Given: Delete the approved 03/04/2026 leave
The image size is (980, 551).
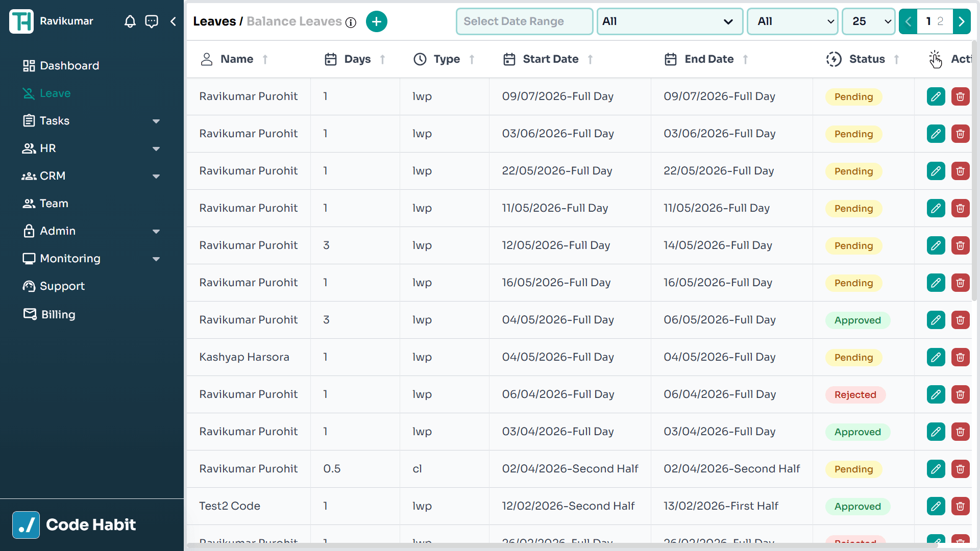Looking at the screenshot, I should pos(961,432).
